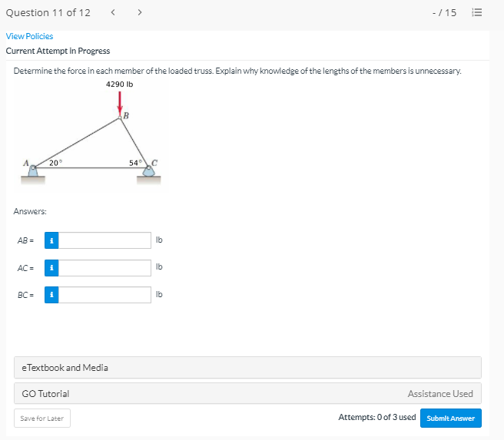Click the info icon beside AB
Image resolution: width=504 pixels, height=440 pixels.
(51, 240)
